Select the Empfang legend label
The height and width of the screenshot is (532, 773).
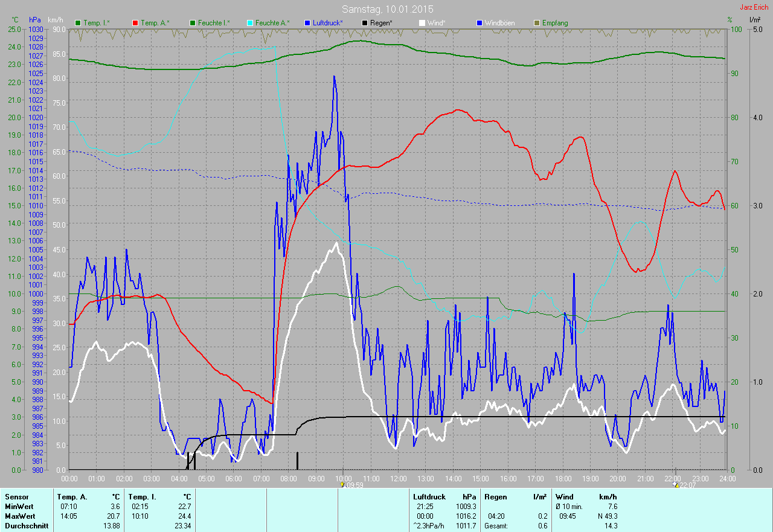[x=554, y=23]
